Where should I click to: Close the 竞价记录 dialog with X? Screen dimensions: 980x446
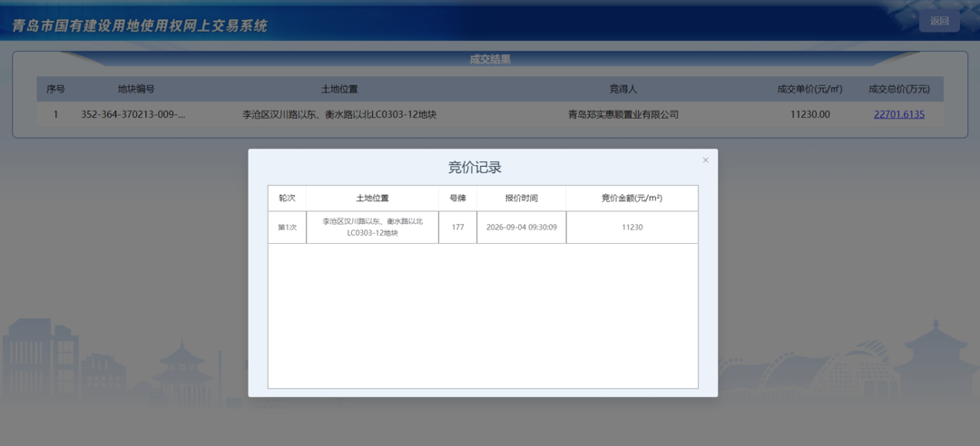pyautogui.click(x=706, y=160)
